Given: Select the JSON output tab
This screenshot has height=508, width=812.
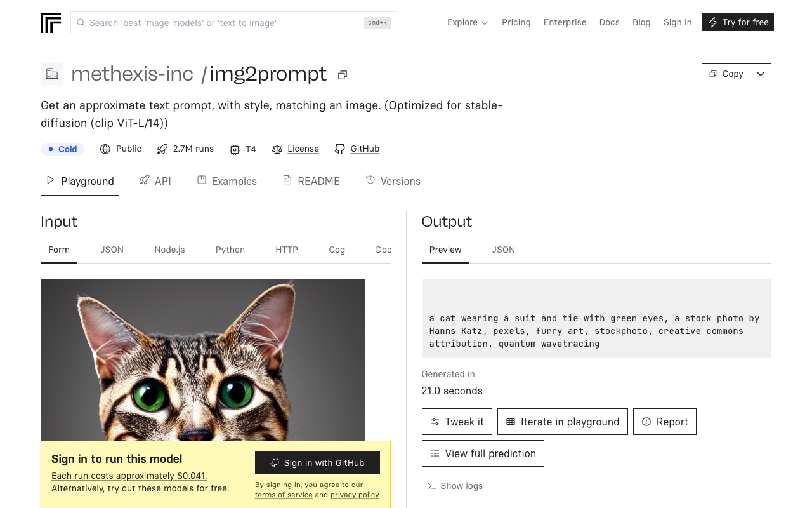Looking at the screenshot, I should coord(503,250).
